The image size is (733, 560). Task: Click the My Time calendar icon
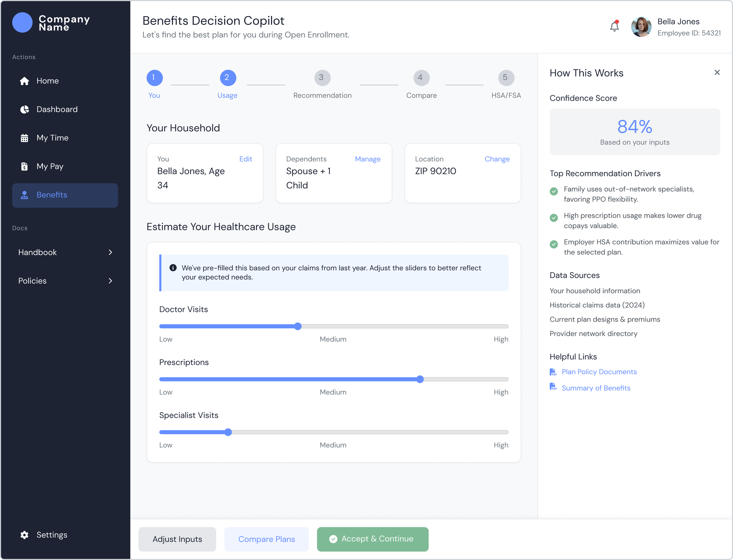click(x=24, y=138)
